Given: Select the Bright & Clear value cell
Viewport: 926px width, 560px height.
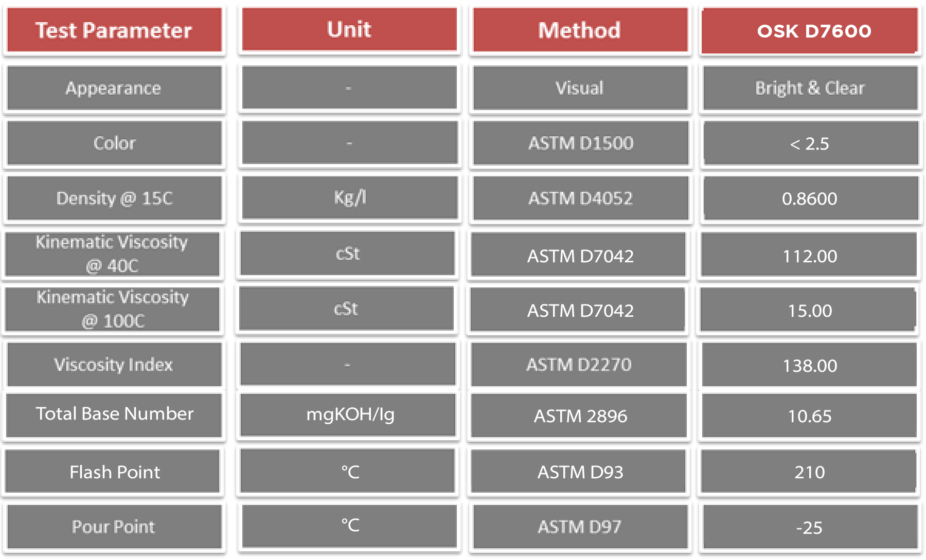Looking at the screenshot, I should [810, 88].
